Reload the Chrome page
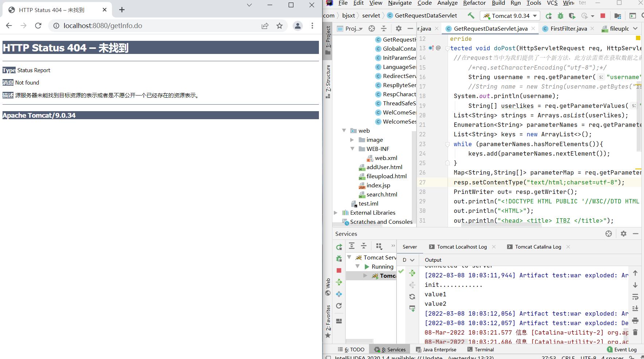The width and height of the screenshot is (644, 359). click(x=38, y=26)
